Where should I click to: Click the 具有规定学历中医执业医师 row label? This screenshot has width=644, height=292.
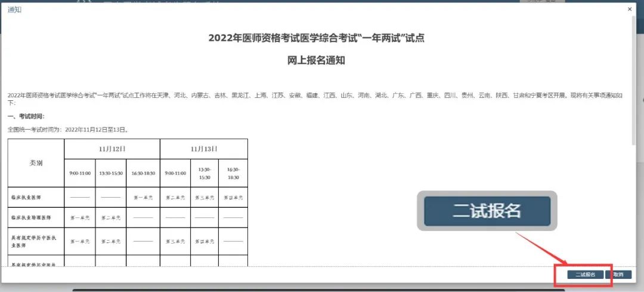click(36, 241)
